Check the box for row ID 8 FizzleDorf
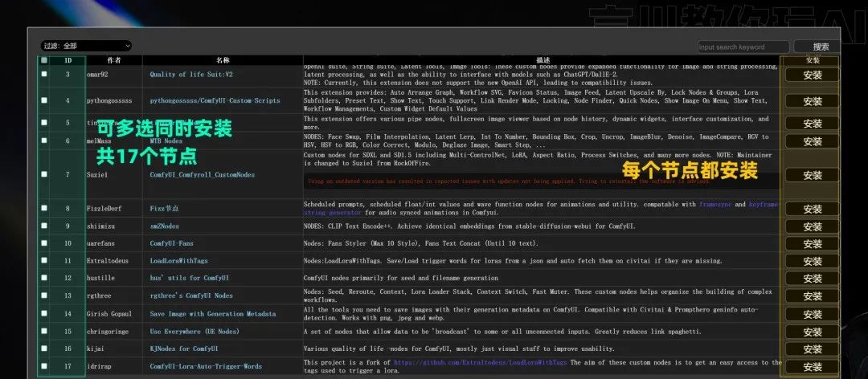Viewport: 868px width, 379px height. pos(44,209)
